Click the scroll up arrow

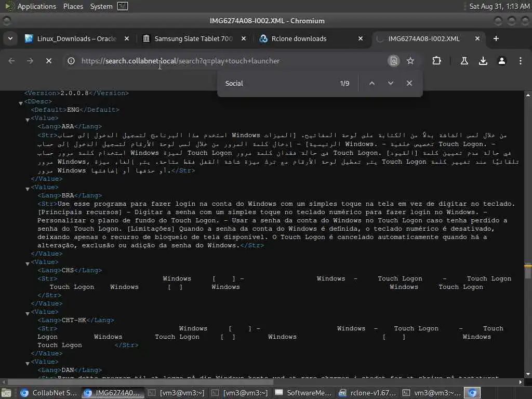528,96
